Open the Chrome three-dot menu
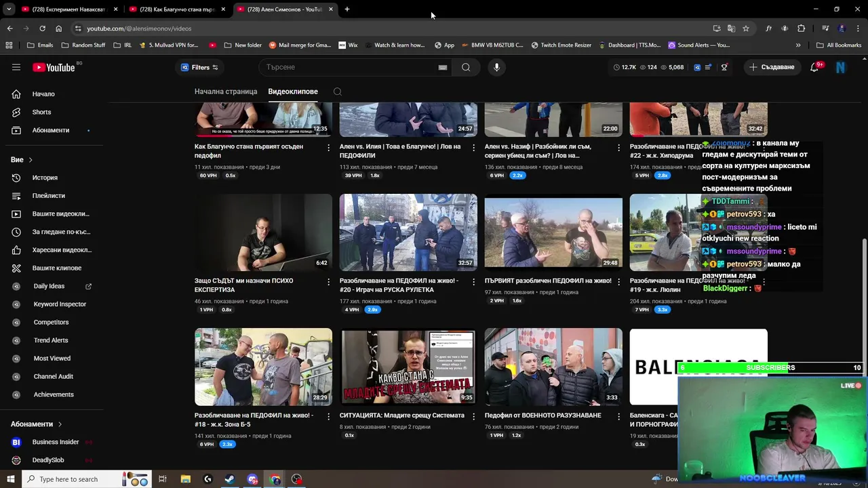This screenshot has height=488, width=868. click(x=859, y=28)
